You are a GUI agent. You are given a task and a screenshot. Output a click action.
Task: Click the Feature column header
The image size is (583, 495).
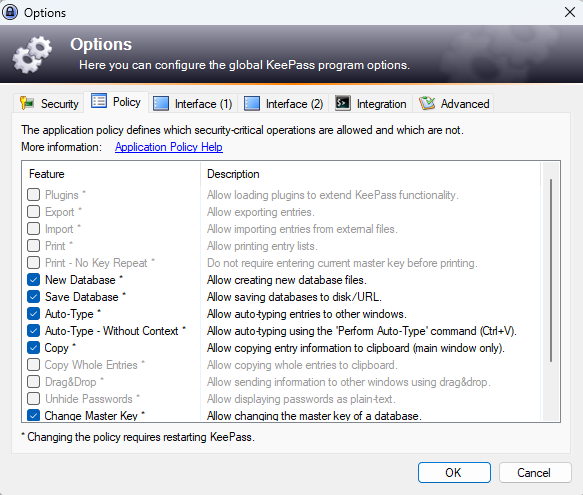click(x=111, y=174)
